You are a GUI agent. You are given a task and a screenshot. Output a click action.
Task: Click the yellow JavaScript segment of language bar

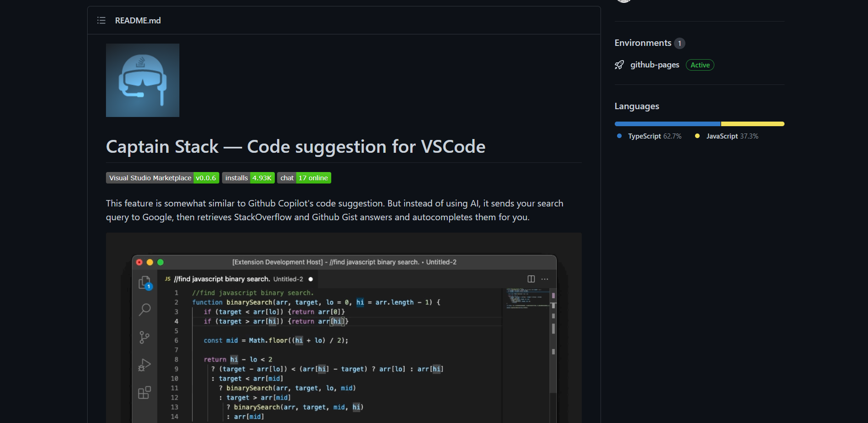pos(753,124)
